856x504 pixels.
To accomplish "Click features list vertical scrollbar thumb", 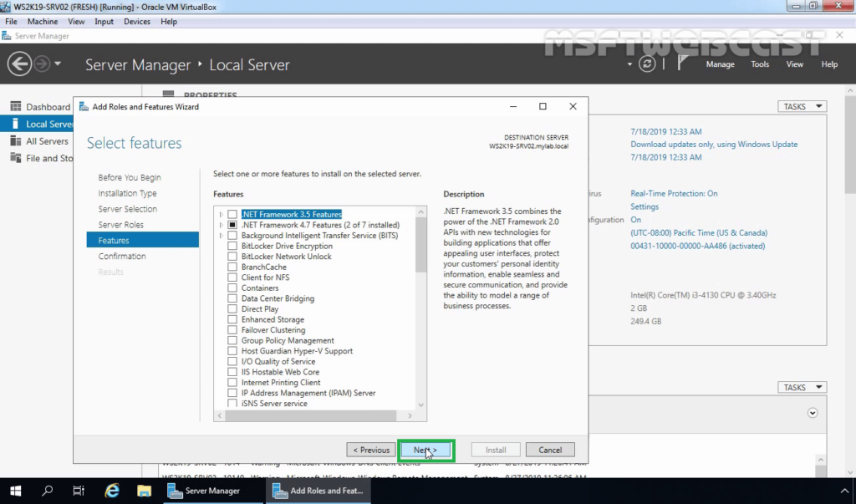I will click(x=421, y=245).
